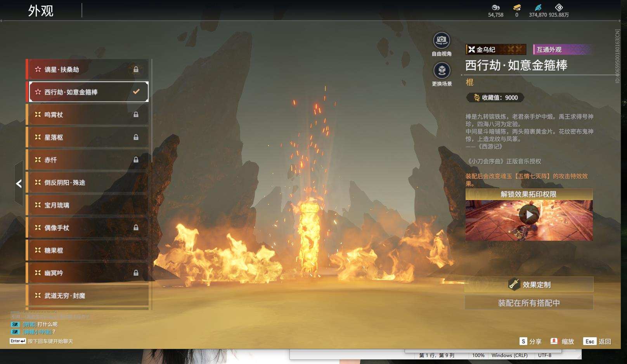The image size is (627, 364).
Task: Click 分享 share label
Action: (x=535, y=341)
